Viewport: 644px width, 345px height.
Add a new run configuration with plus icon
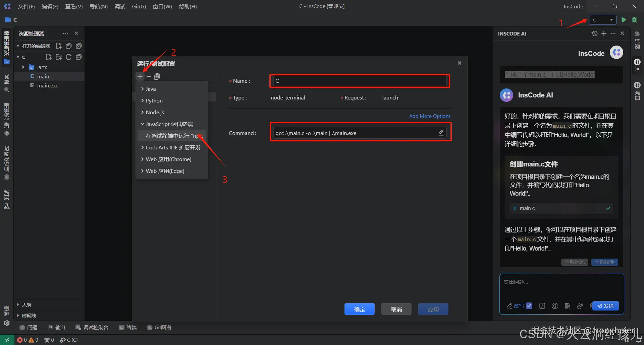[x=140, y=76]
